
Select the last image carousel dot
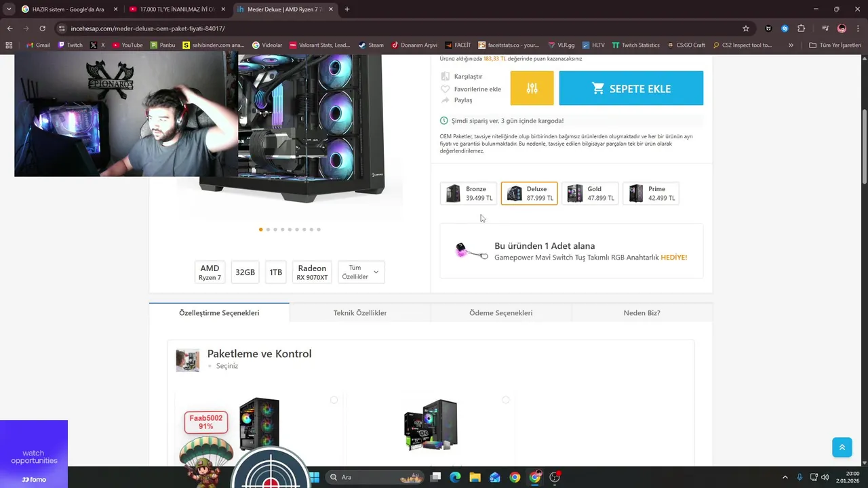[319, 229]
